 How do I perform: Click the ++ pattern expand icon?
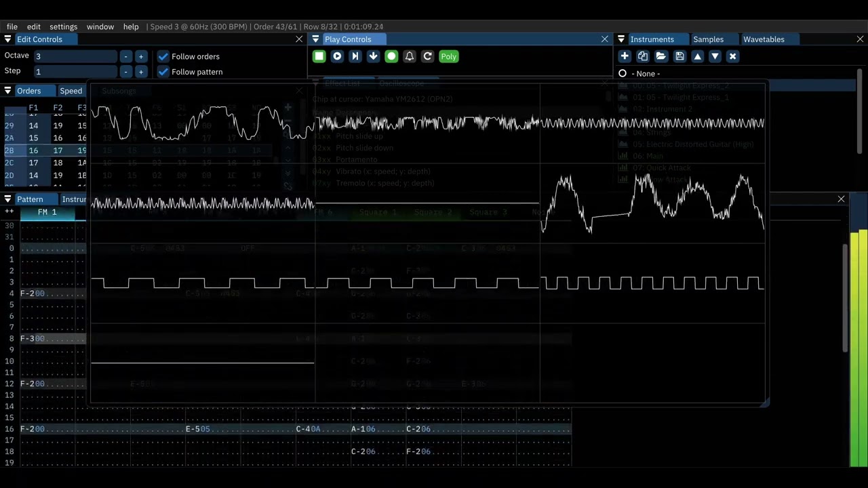click(9, 212)
